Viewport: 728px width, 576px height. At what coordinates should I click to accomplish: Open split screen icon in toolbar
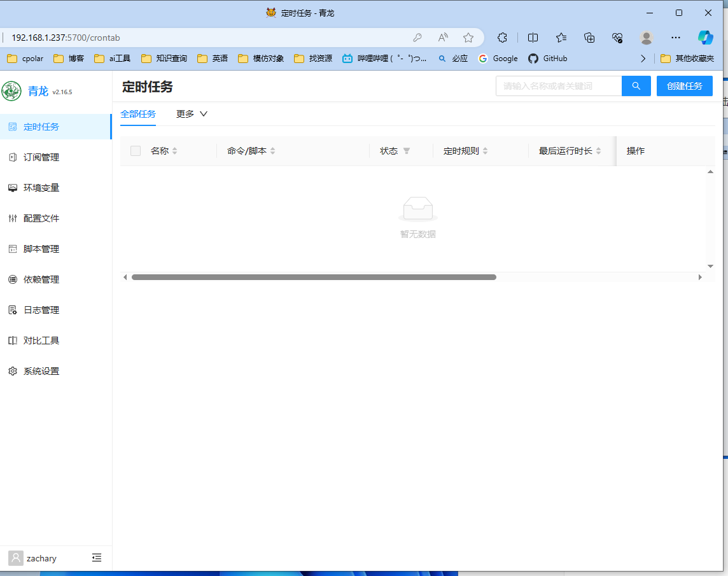pos(533,38)
